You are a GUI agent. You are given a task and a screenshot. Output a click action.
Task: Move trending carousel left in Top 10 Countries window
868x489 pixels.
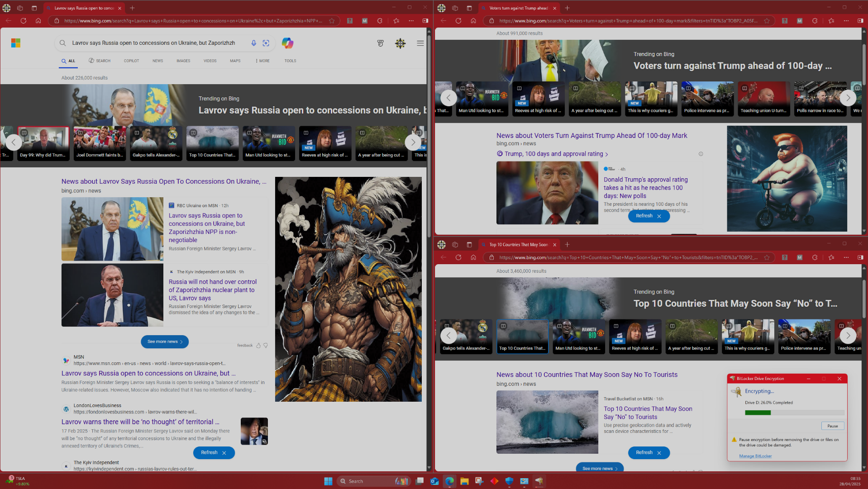point(448,335)
